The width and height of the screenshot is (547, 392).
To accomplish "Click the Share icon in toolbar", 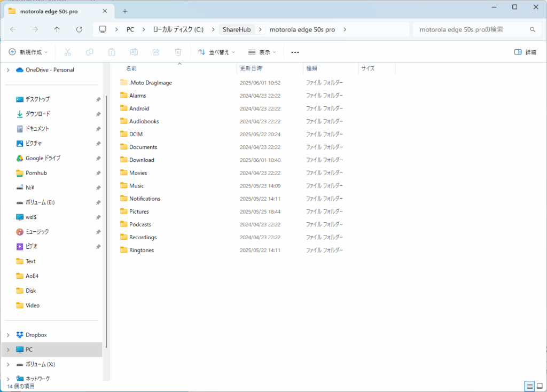I will tap(156, 52).
